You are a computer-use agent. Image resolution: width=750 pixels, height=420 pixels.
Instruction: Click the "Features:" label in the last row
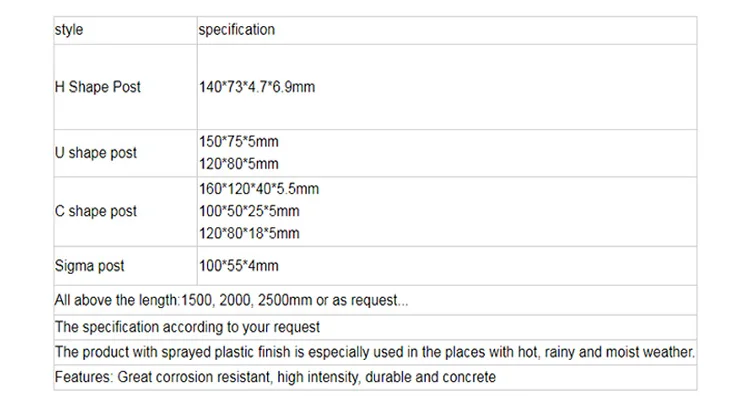tap(84, 377)
